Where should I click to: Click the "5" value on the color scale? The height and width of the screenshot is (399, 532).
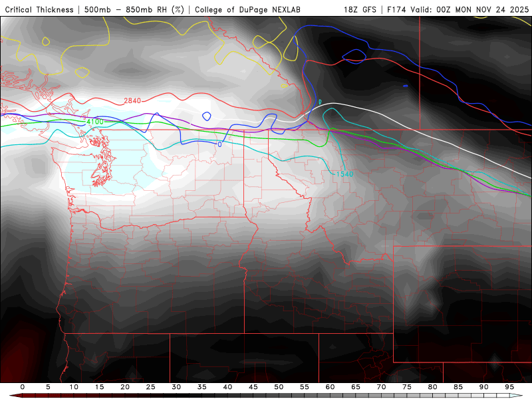48,387
